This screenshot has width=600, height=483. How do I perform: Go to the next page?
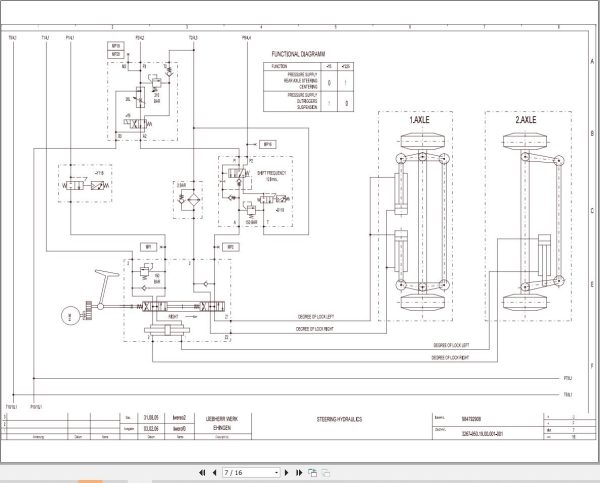pyautogui.click(x=287, y=473)
